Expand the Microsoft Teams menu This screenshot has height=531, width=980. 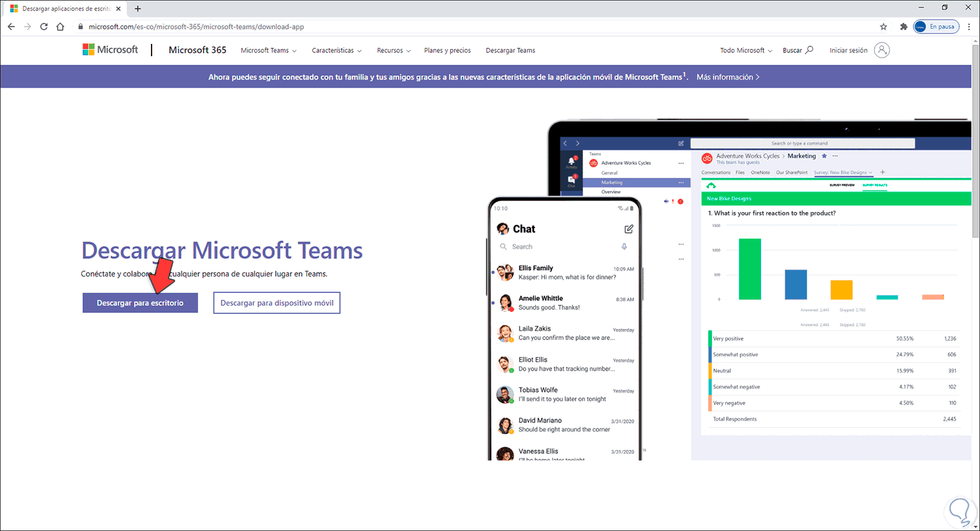pyautogui.click(x=269, y=50)
